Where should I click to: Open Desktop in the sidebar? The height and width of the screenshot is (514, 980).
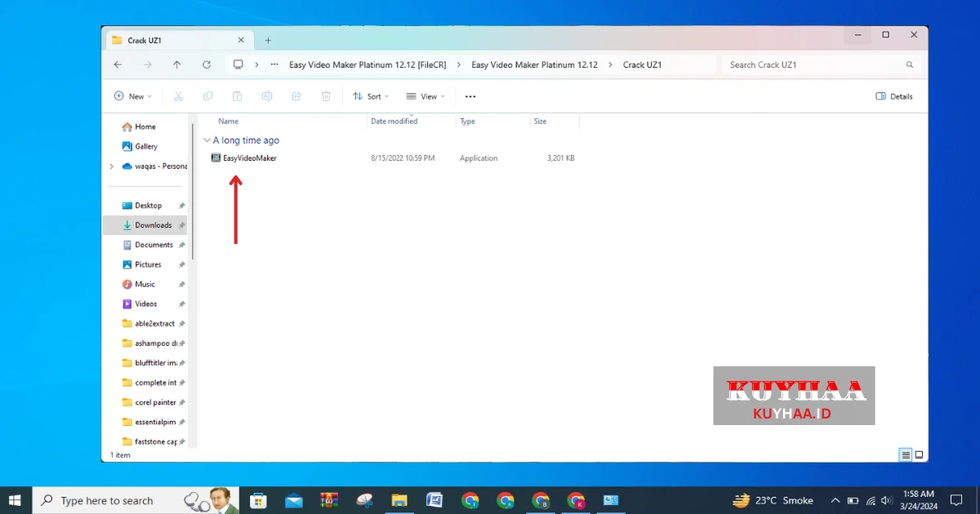[x=148, y=206]
